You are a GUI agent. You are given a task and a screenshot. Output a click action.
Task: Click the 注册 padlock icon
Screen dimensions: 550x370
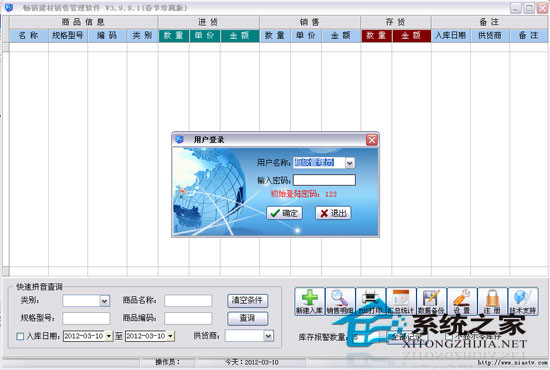pos(492,301)
